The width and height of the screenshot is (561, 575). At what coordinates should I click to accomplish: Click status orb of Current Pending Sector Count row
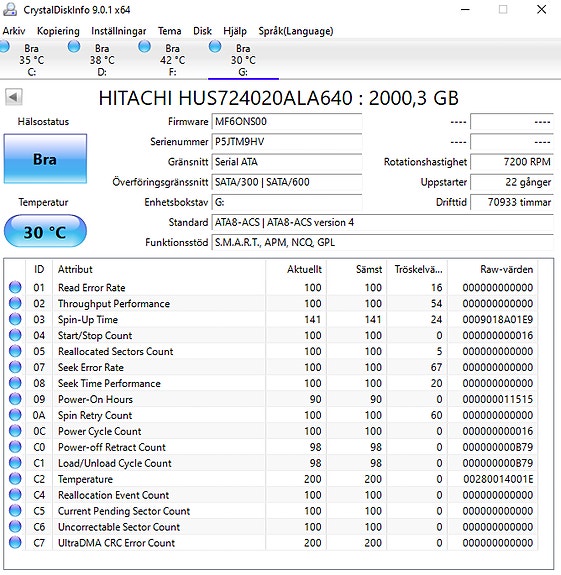15,510
